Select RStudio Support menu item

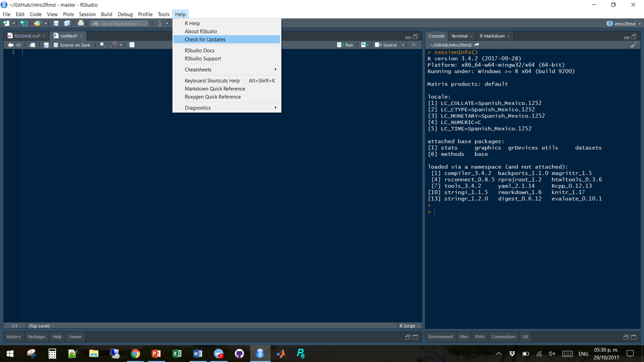[226, 58]
